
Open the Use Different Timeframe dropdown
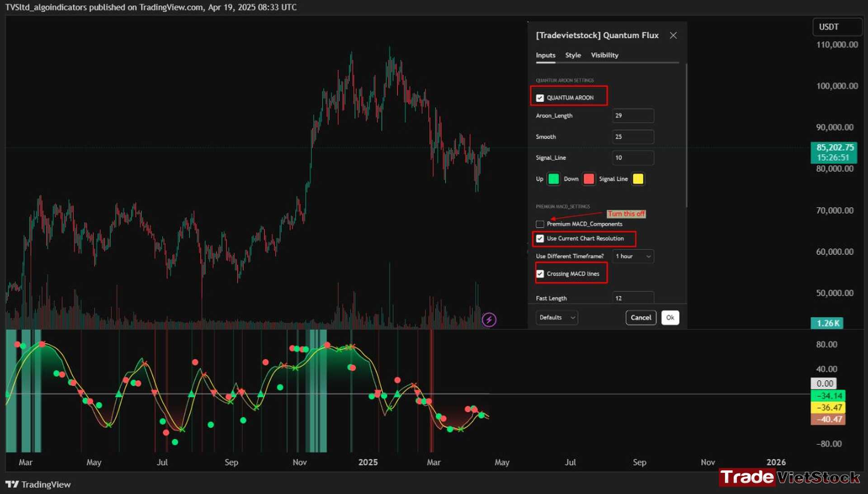pyautogui.click(x=633, y=256)
